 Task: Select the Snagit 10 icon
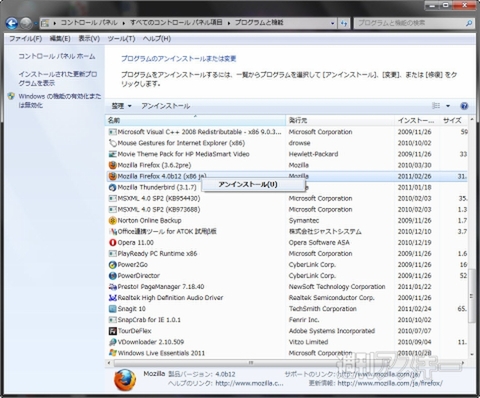113,309
